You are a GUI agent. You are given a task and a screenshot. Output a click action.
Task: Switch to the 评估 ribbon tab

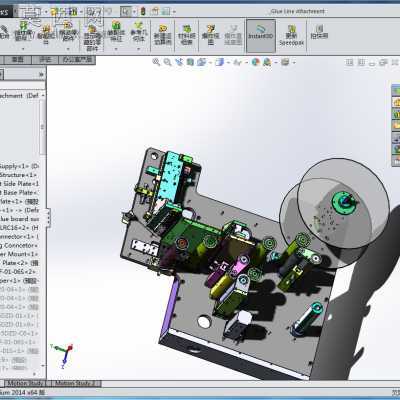(x=45, y=60)
